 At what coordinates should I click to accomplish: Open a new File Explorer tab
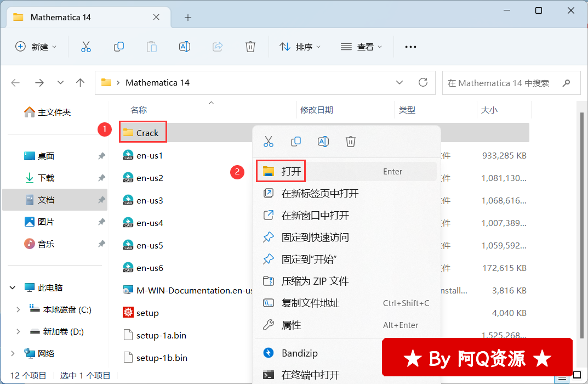tap(188, 18)
